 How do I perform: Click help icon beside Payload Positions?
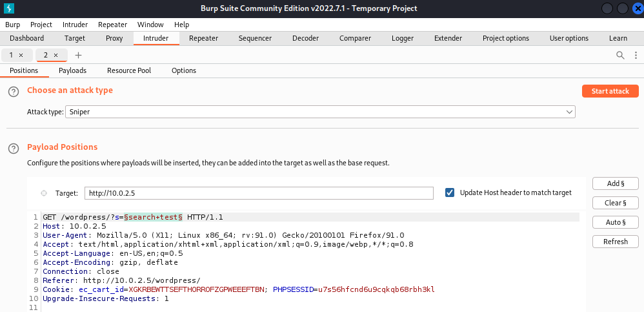pos(14,149)
